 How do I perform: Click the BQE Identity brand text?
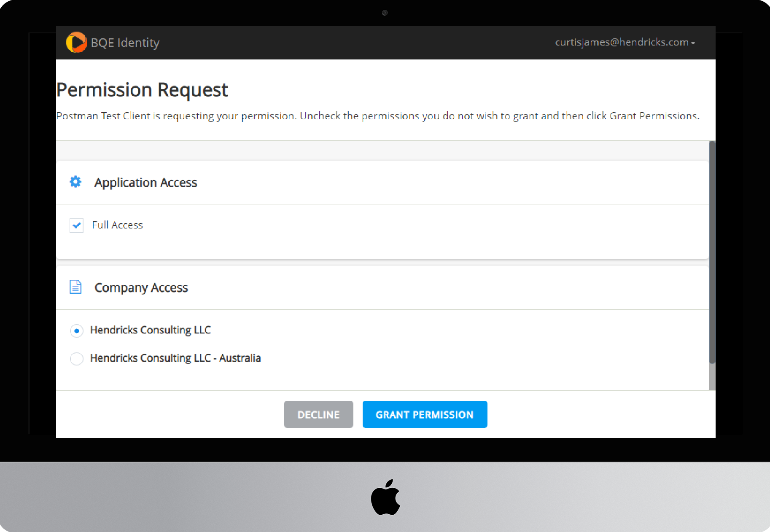click(x=125, y=43)
